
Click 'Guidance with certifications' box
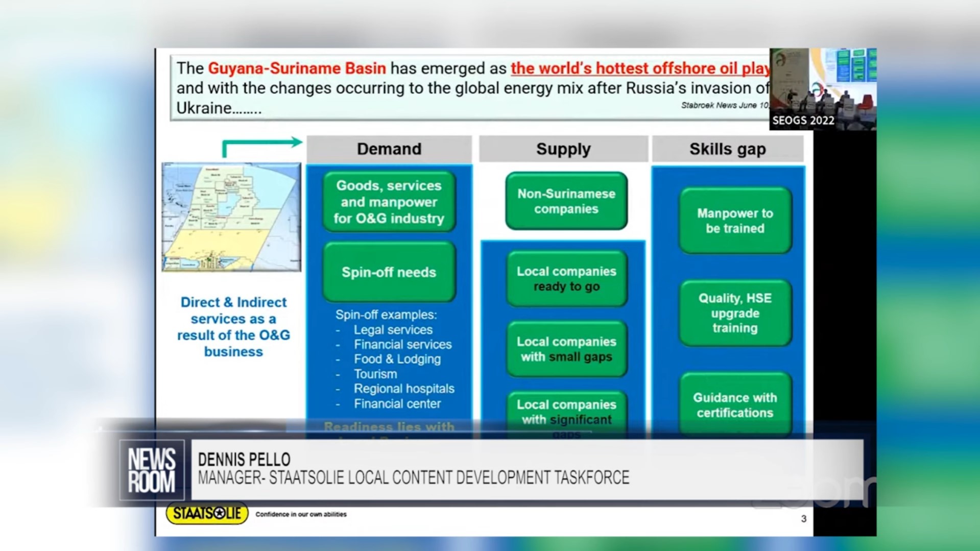[735, 405]
